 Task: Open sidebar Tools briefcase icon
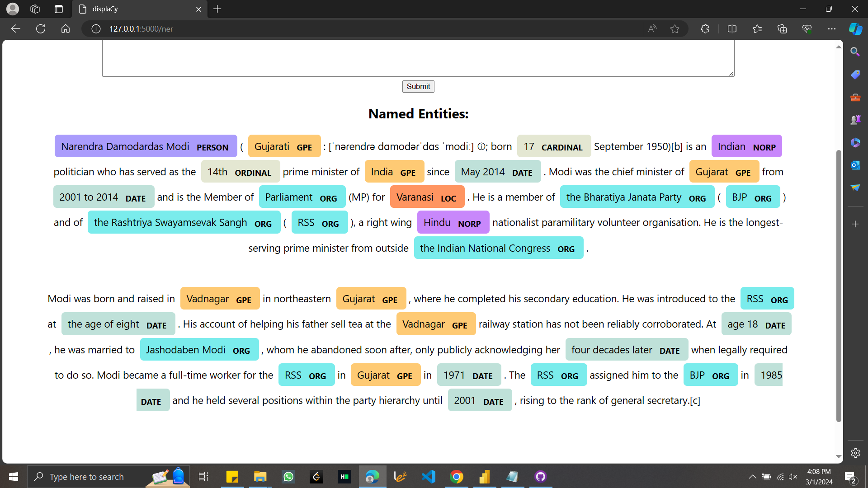click(x=855, y=97)
